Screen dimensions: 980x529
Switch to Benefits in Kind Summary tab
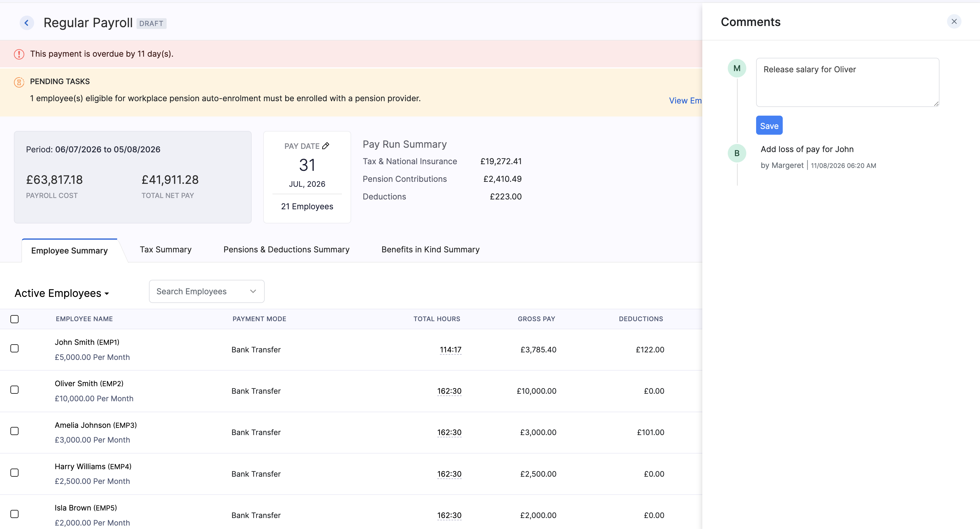pos(430,249)
